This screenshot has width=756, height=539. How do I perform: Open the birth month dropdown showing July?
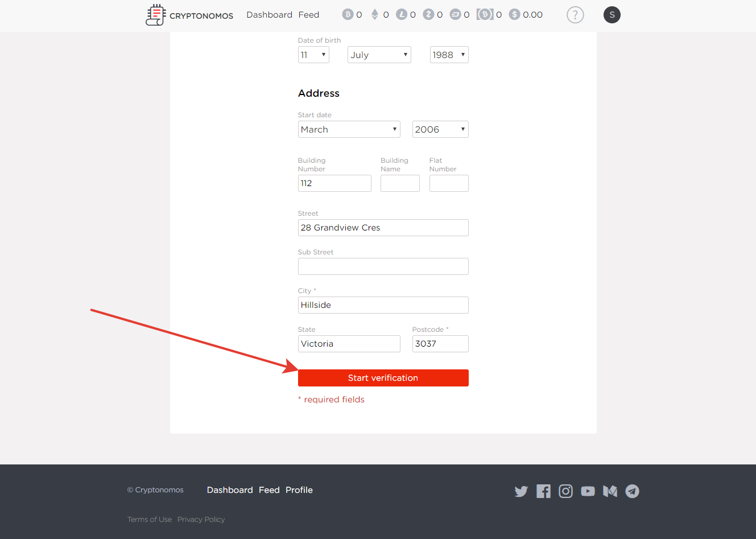coord(379,55)
